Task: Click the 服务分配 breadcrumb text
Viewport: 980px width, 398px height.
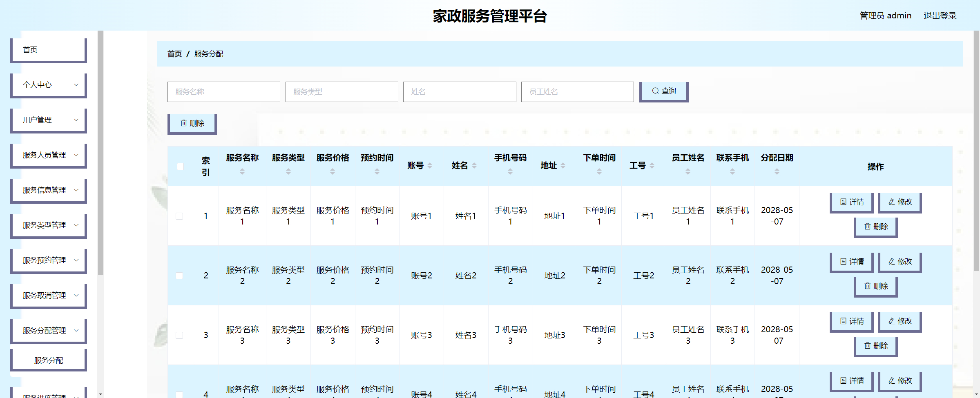Action: click(209, 54)
